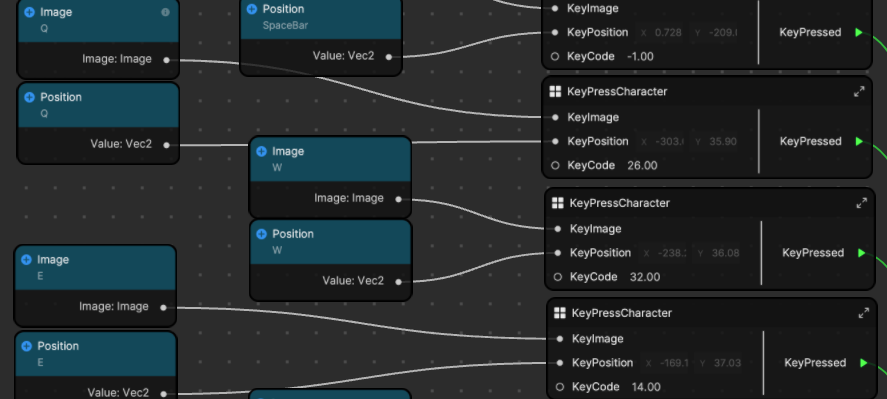Select the Position SpaceBar node title
The width and height of the screenshot is (887, 399).
coord(283,9)
